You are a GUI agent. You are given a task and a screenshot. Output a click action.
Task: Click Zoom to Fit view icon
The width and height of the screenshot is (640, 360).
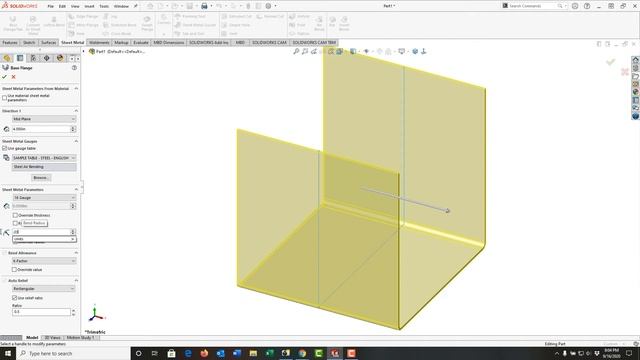pos(296,51)
